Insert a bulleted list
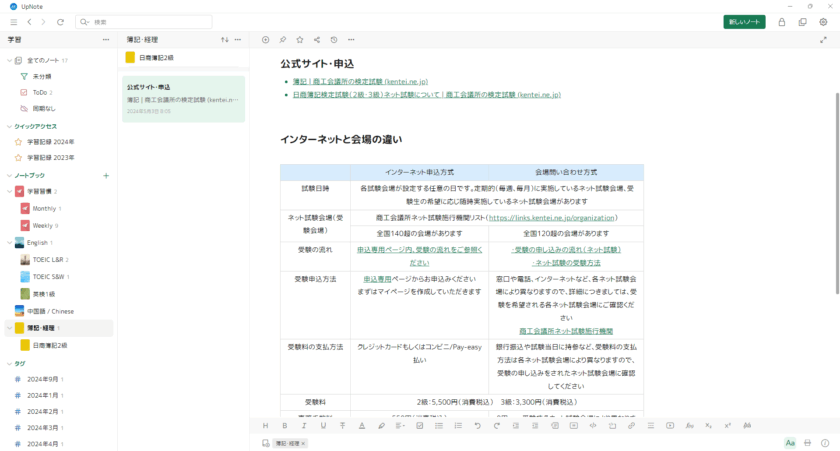Viewport: 840px width, 451px height. (x=439, y=426)
